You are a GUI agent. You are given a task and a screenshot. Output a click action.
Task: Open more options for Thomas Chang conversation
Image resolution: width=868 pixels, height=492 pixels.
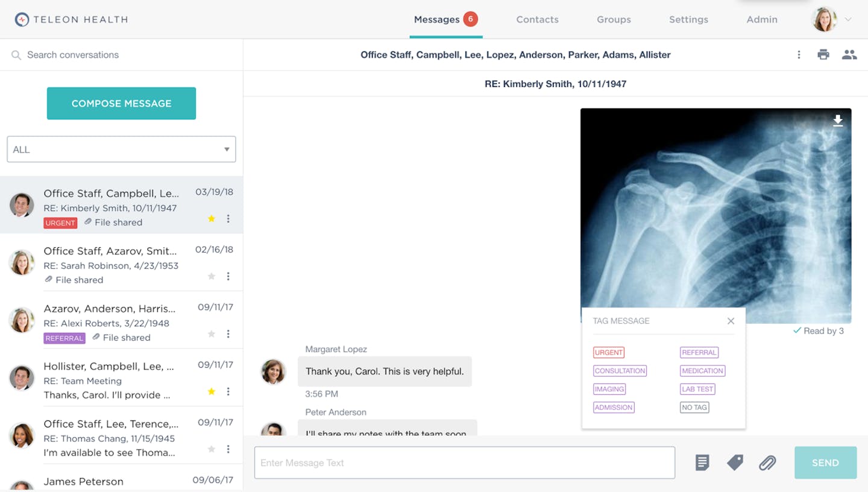[x=228, y=449]
